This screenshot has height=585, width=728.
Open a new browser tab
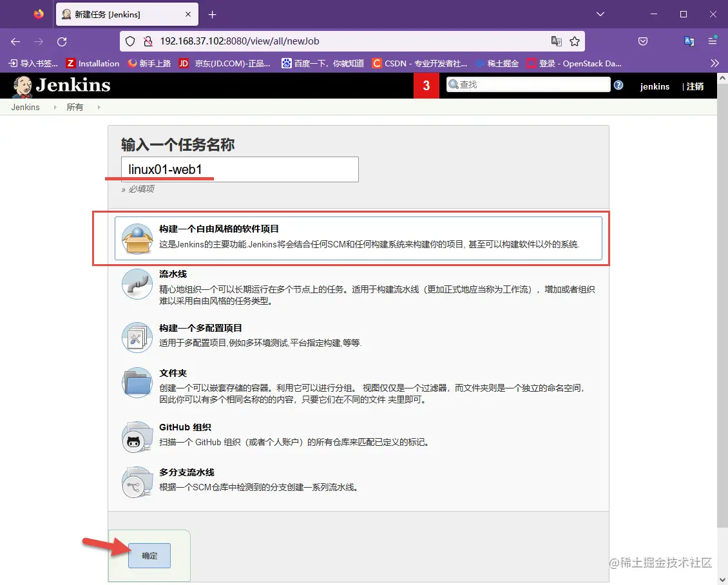point(212,14)
